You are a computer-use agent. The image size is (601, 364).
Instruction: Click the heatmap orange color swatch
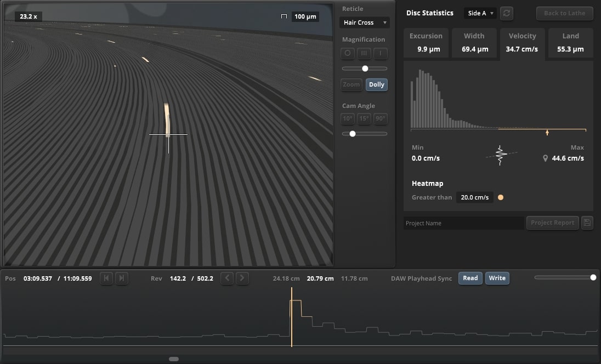point(500,197)
